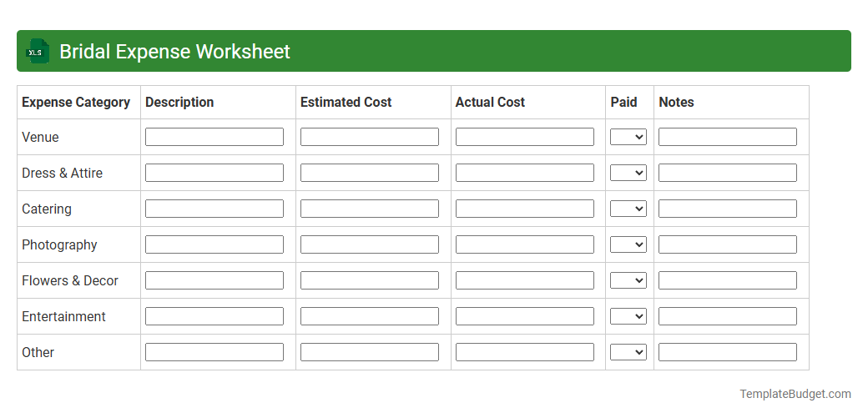868x418 pixels.
Task: Click the Other row Estimated Cost field
Action: [369, 352]
